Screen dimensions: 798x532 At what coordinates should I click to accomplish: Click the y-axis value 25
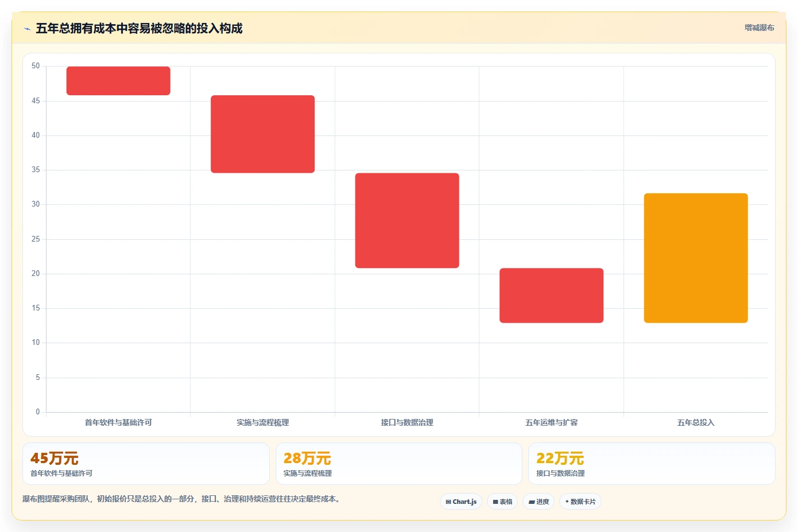(x=36, y=239)
